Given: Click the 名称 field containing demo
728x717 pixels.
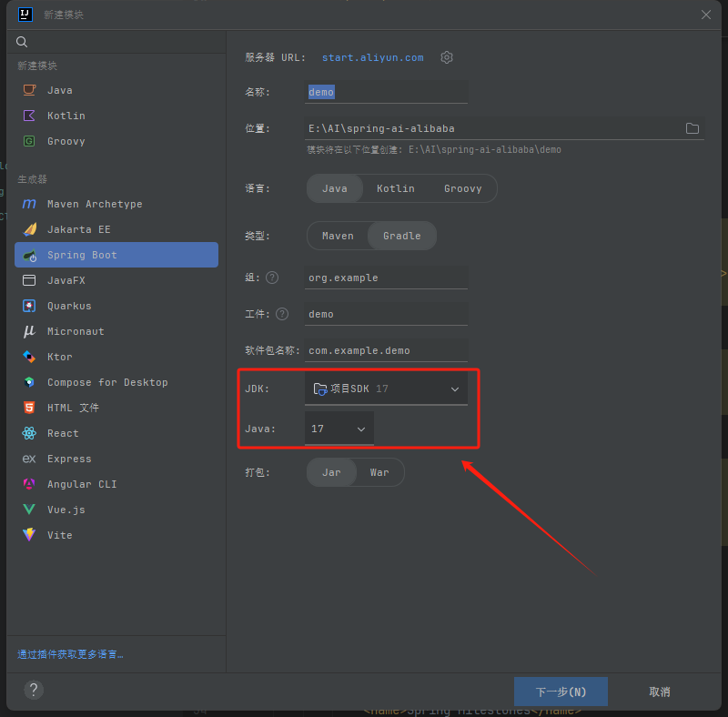Looking at the screenshot, I should [x=386, y=92].
